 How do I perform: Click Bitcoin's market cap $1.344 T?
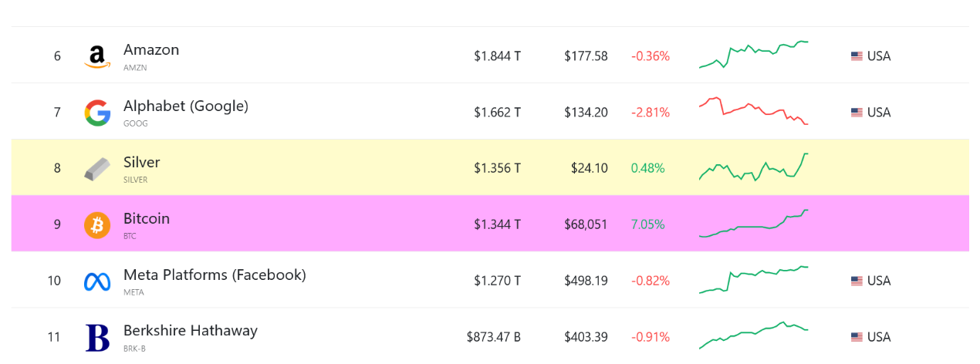pyautogui.click(x=498, y=224)
